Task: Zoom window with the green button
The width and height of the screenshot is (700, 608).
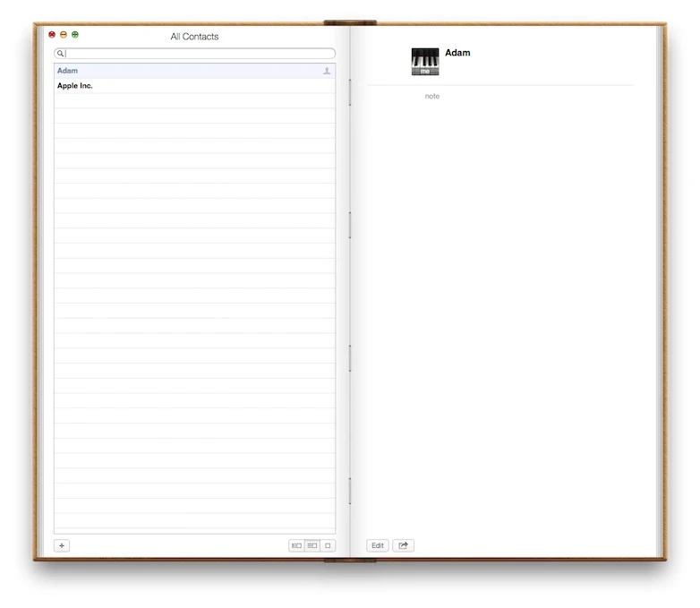Action: pyautogui.click(x=75, y=34)
